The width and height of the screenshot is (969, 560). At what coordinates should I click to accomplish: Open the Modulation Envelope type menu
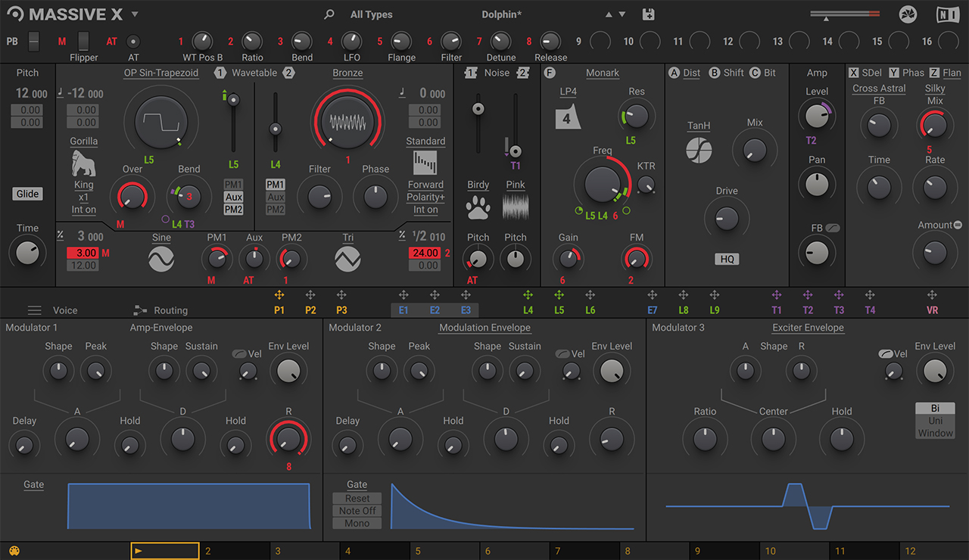point(484,328)
